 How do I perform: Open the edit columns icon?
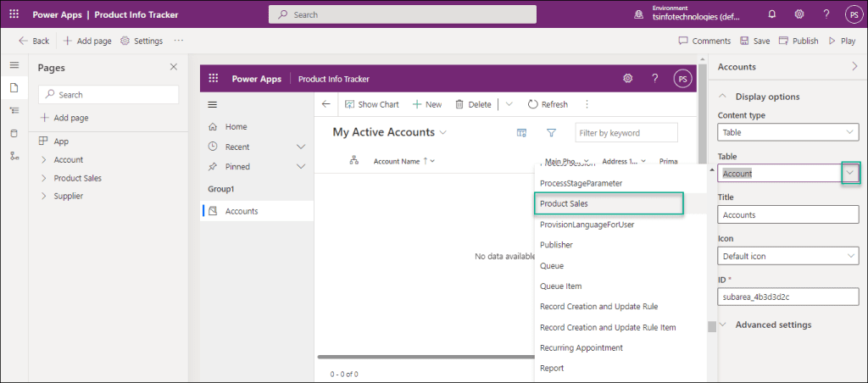[x=521, y=133]
